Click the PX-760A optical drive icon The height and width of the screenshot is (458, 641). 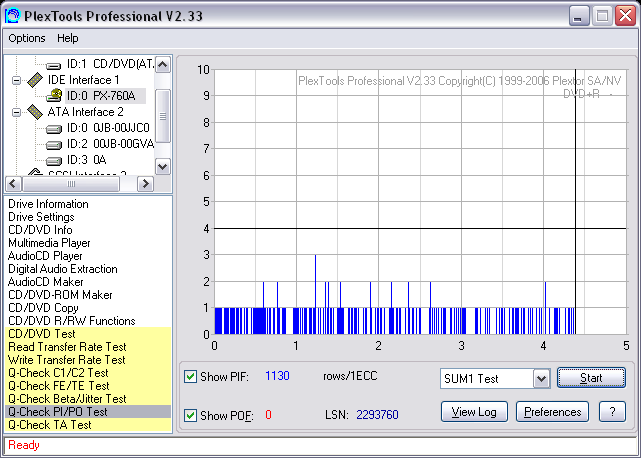point(54,96)
